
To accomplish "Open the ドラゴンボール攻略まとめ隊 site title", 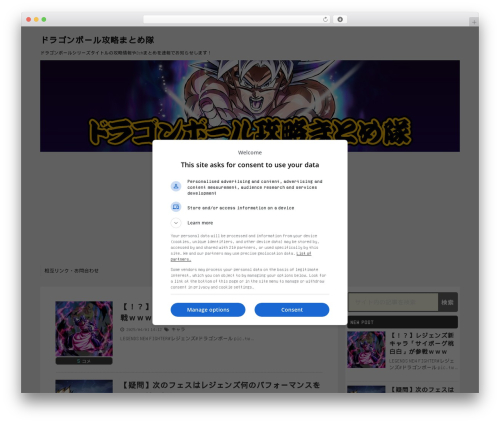I will pyautogui.click(x=97, y=40).
